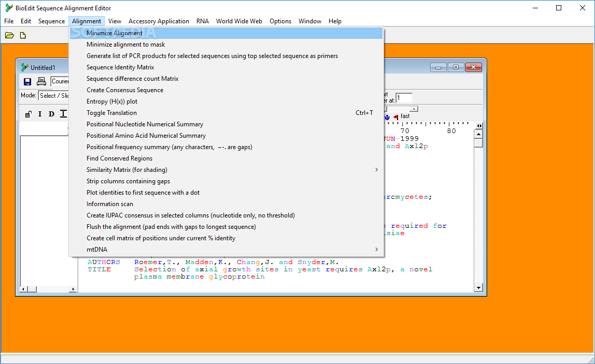595x364 pixels.
Task: Click the BioEdit application icon in the main title bar
Action: pos(9,8)
